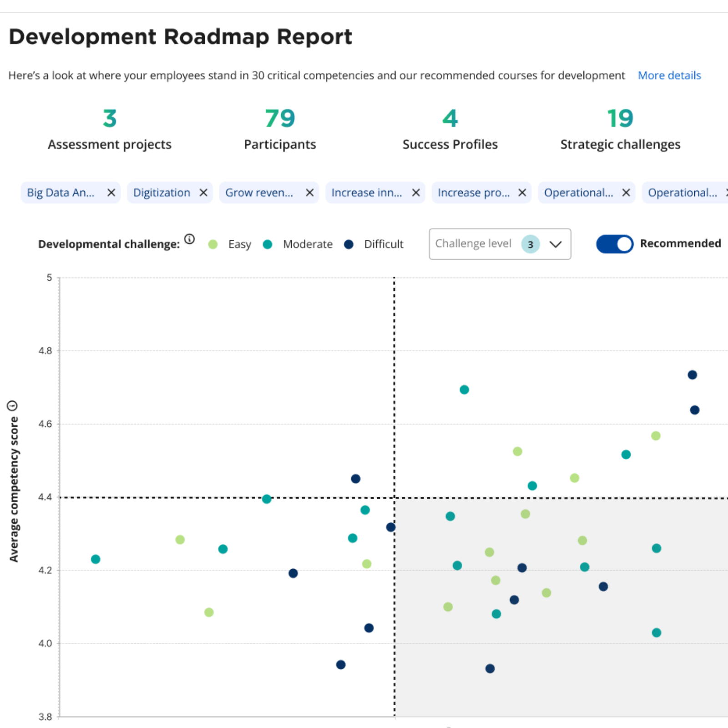Select the Increase pro... chip label
Viewport: 728px width, 728px height.
click(x=474, y=193)
